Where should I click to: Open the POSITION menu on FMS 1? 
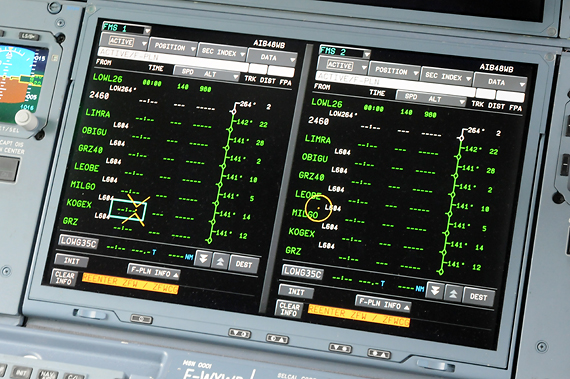tap(173, 47)
